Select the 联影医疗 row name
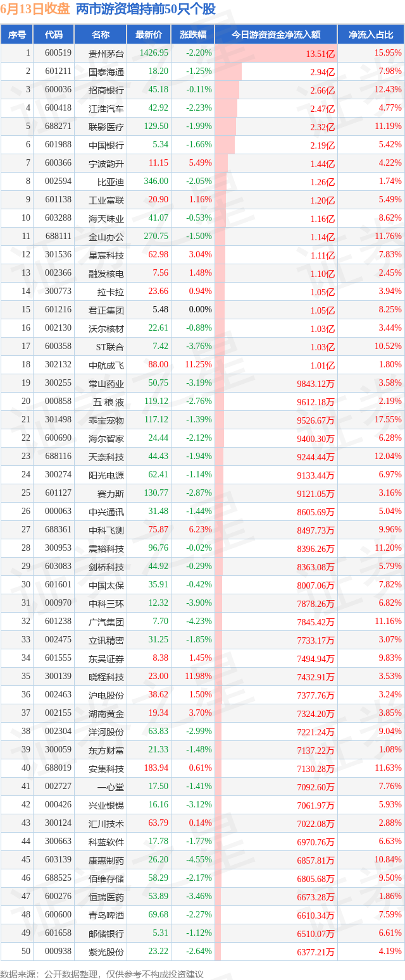The image size is (405, 980). point(106,126)
